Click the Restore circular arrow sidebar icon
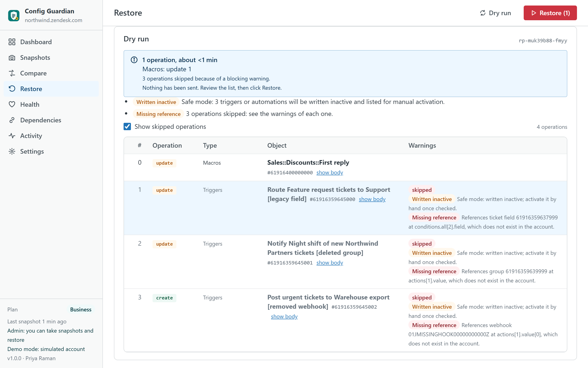Screen dimensions: 588x368 [12, 89]
